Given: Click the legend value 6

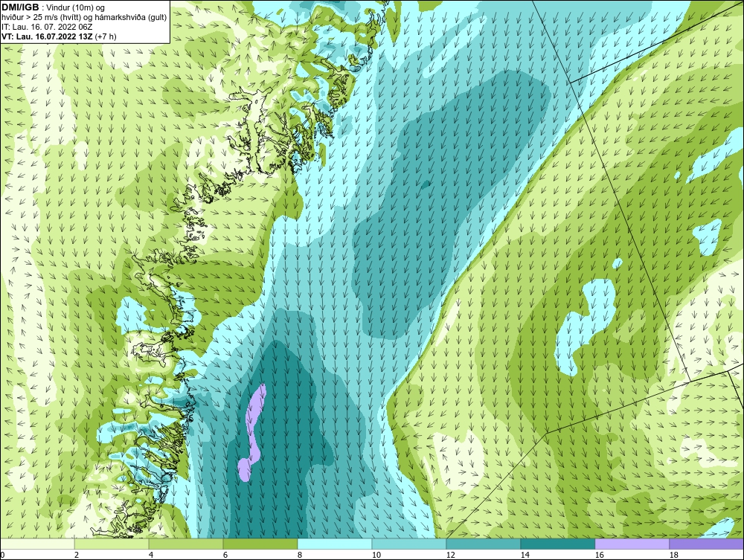Looking at the screenshot, I should [x=225, y=555].
